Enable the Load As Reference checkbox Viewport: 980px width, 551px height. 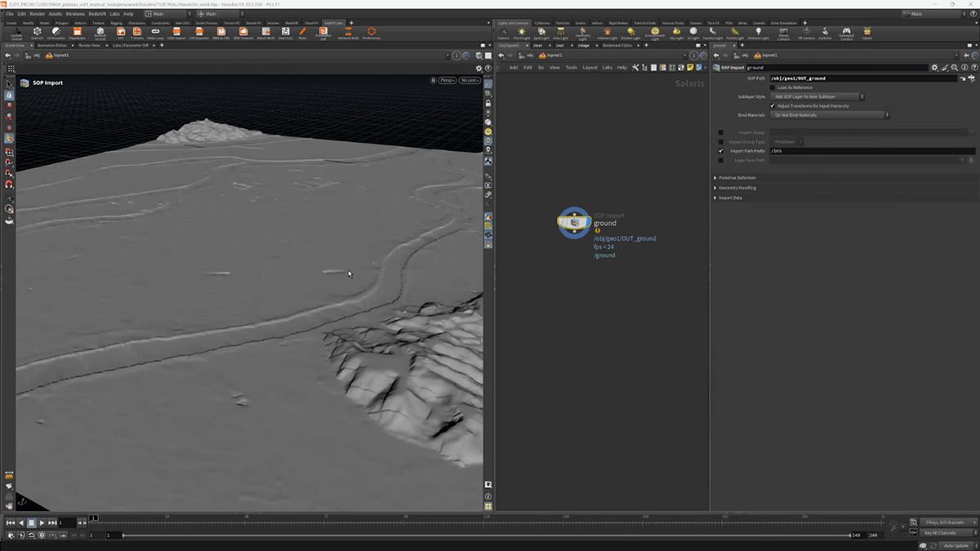[772, 87]
